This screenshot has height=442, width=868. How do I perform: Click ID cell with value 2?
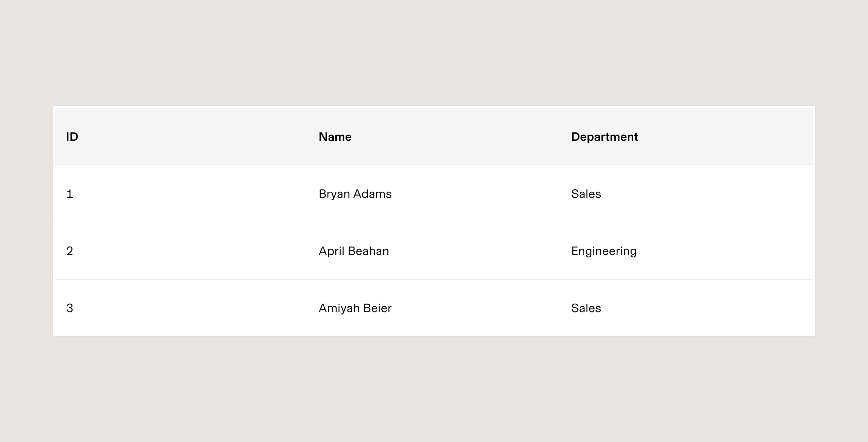click(x=181, y=251)
